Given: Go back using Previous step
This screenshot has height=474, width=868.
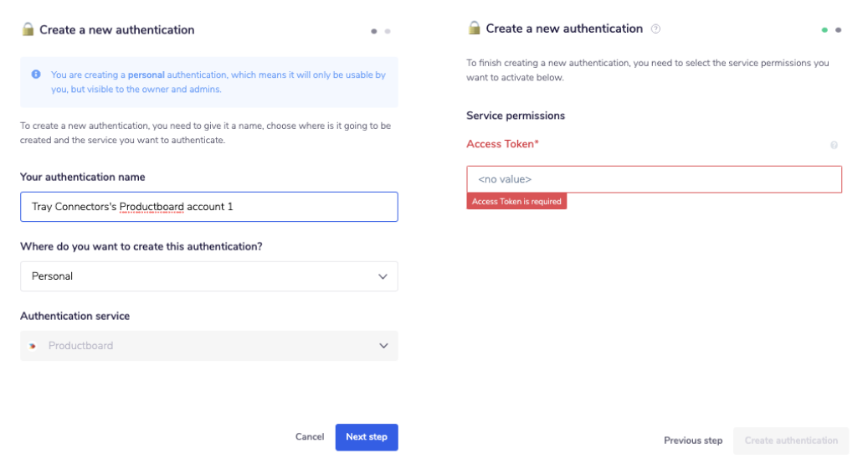Looking at the screenshot, I should (x=693, y=441).
